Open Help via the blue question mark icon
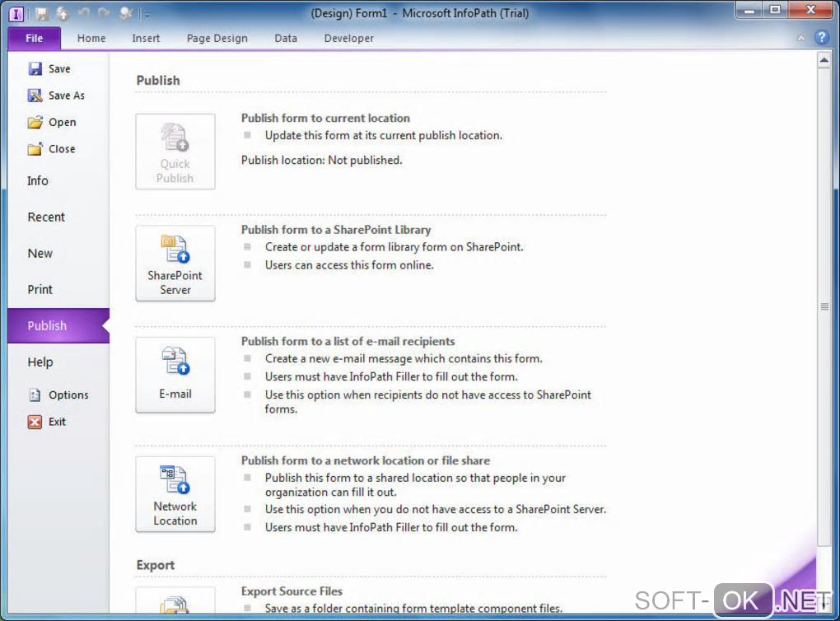This screenshot has height=621, width=840. point(821,37)
